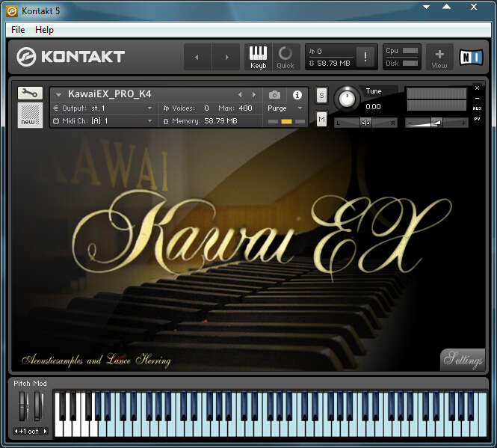Open the View plus menu
This screenshot has height=448, width=497.
pyautogui.click(x=439, y=57)
